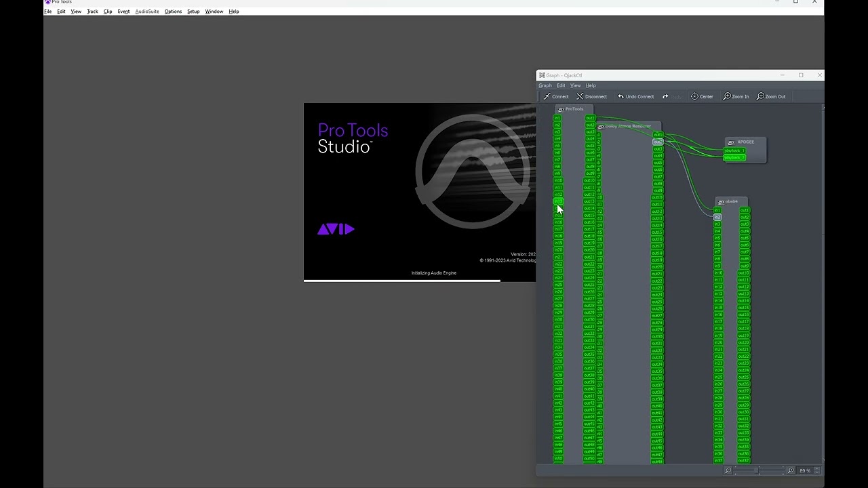This screenshot has height=488, width=868.
Task: Select the Dolby Atmos Renderer node header icon
Action: [601, 127]
